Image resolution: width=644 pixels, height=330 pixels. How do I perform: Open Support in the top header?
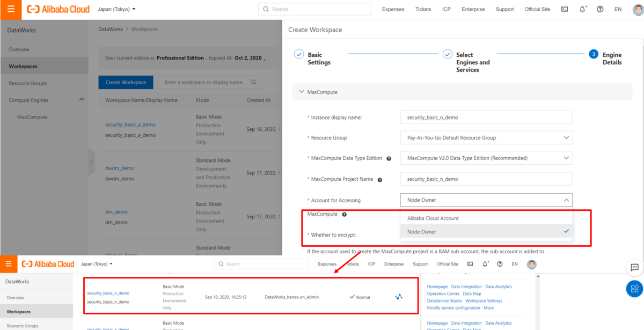click(x=504, y=9)
